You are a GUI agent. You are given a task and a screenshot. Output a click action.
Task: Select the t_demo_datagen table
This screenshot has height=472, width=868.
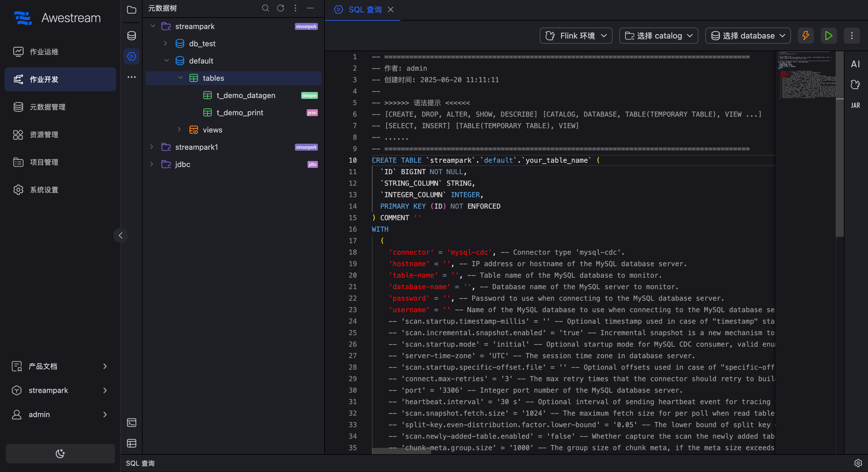[246, 95]
